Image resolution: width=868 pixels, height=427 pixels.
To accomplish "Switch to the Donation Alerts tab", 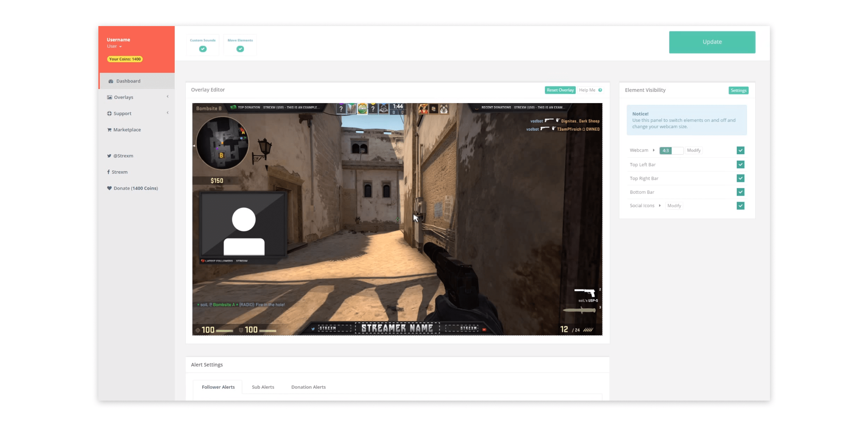I will pos(309,387).
